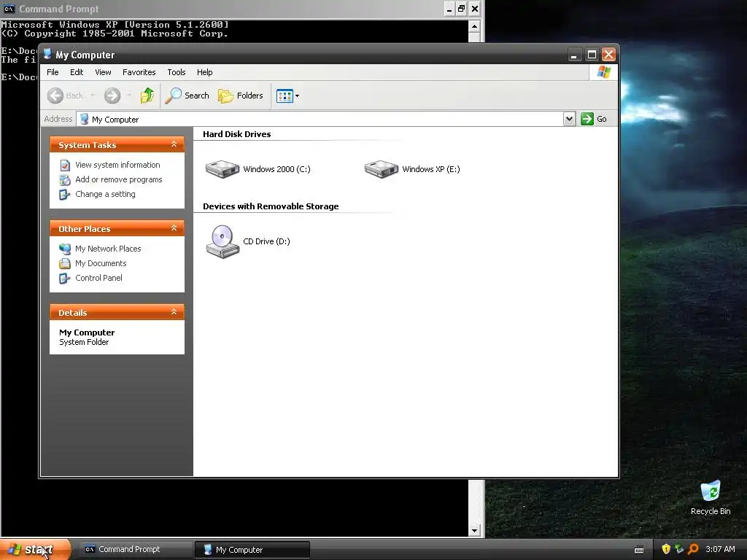Open My Network Places link
Image resolution: width=747 pixels, height=560 pixels.
point(108,249)
